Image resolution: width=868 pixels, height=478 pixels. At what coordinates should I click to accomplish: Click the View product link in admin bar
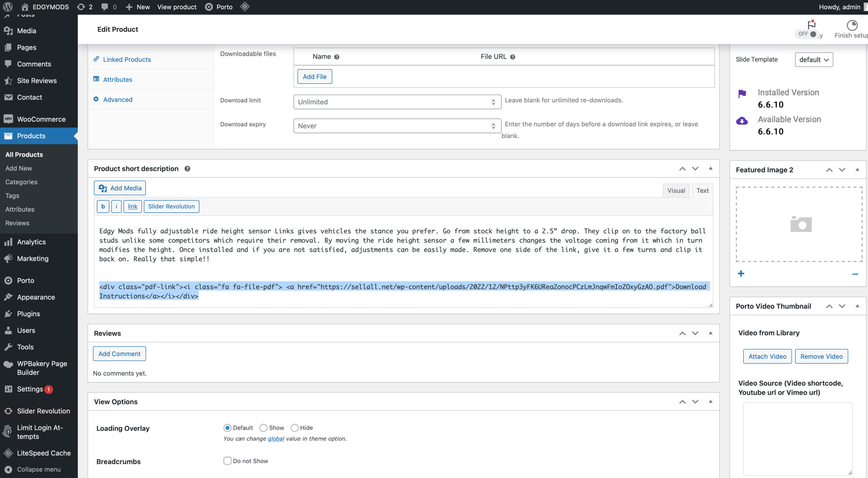(x=177, y=7)
